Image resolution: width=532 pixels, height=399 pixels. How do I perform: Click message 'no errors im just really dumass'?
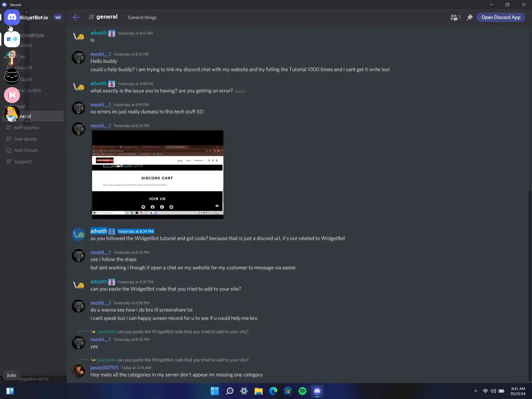point(147,112)
